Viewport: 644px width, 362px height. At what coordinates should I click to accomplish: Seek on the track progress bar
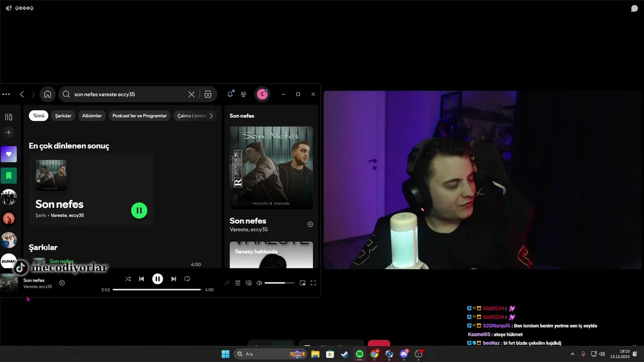157,290
